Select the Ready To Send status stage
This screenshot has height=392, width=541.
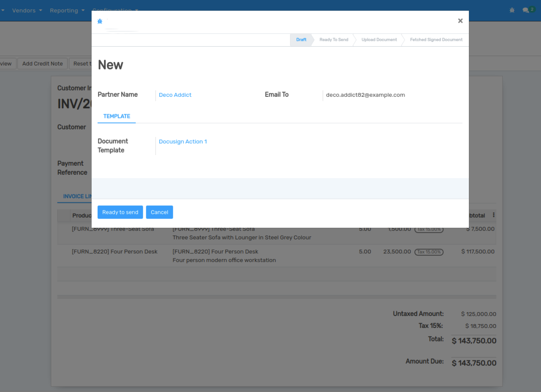[333, 40]
